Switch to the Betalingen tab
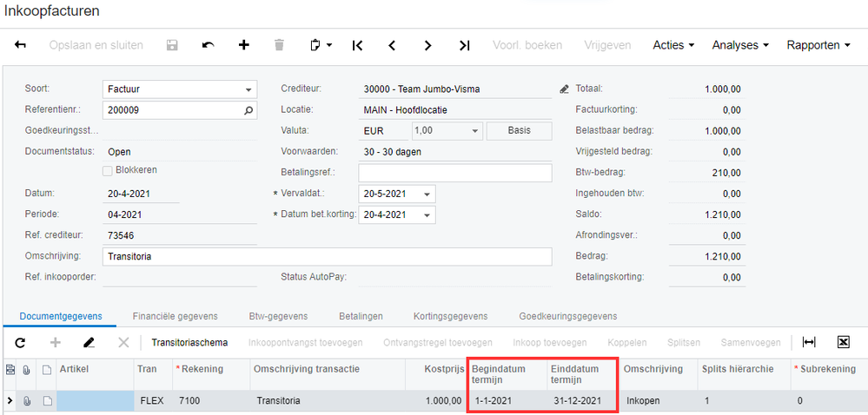 361,317
